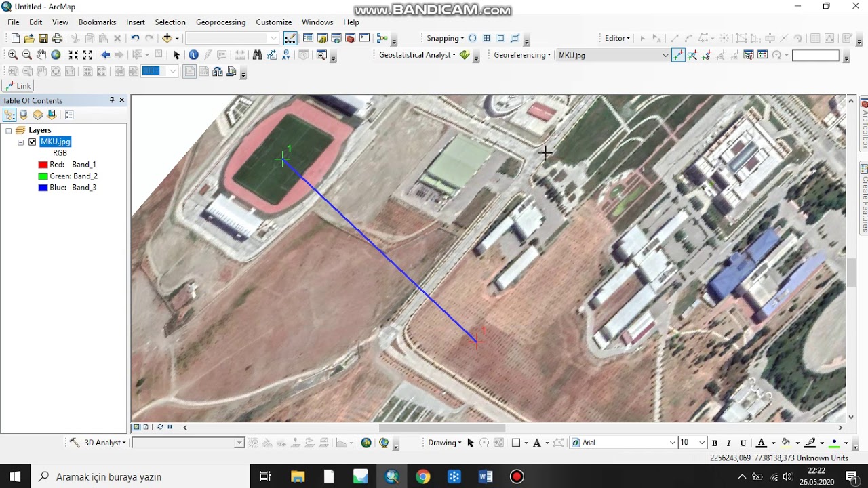Open the Windows menu
Viewport: 868px width, 488px height.
pyautogui.click(x=317, y=22)
